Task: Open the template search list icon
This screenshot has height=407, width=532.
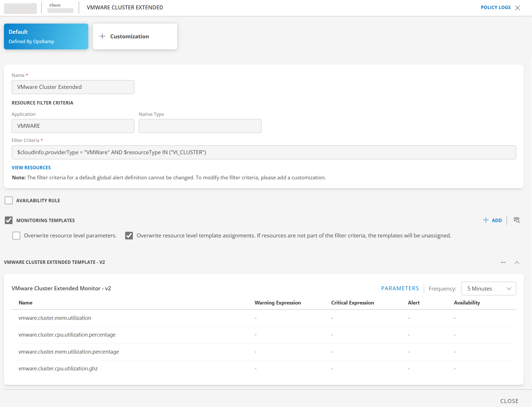Action: [x=517, y=220]
